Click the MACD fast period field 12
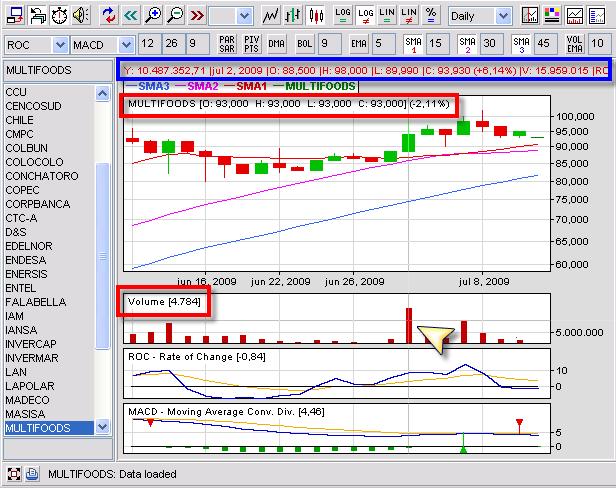Image resolution: width=616 pixels, height=488 pixels. 149,44
